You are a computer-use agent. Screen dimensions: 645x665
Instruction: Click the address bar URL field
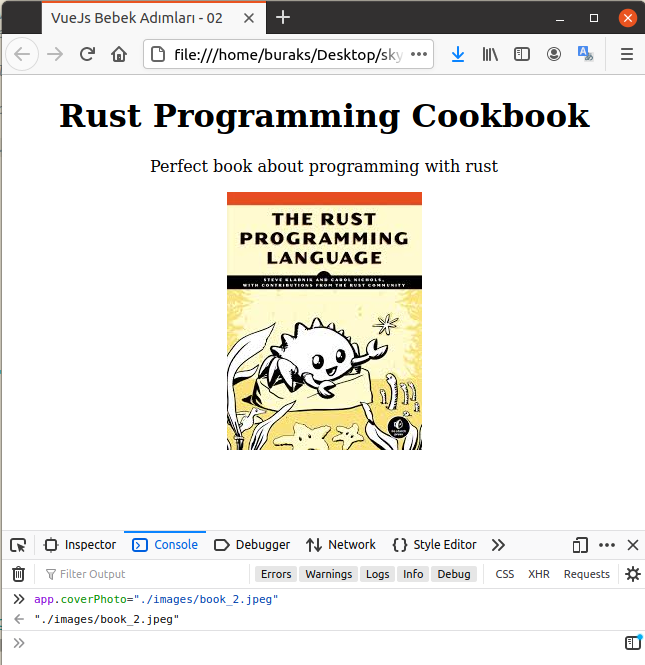pos(288,54)
